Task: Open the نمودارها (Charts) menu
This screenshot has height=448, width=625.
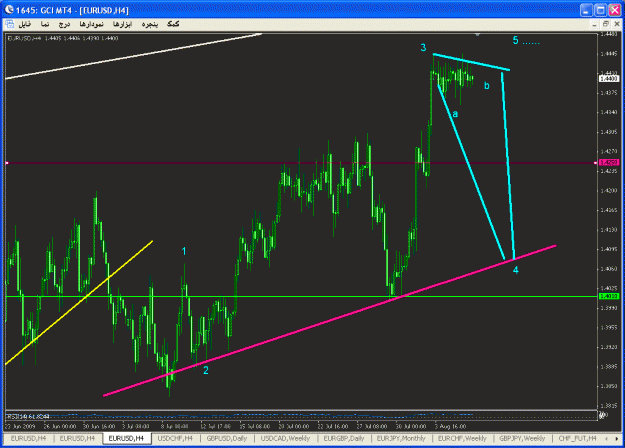Action: tap(91, 24)
